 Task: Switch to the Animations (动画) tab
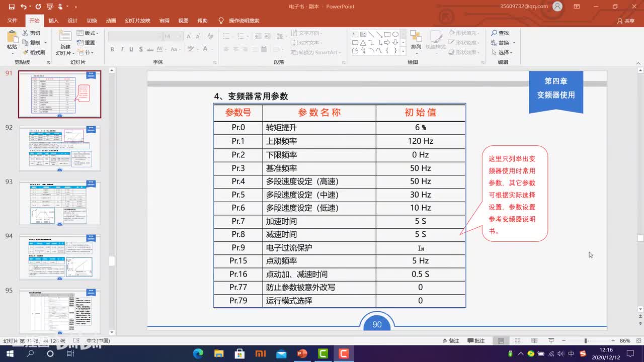(x=111, y=21)
